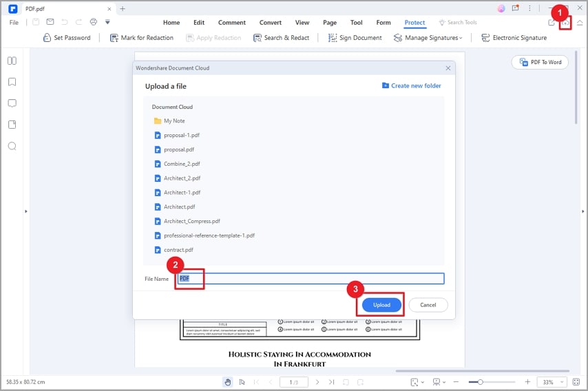Click Electronic Signature
Screen dimensions: 588x391
tap(514, 37)
